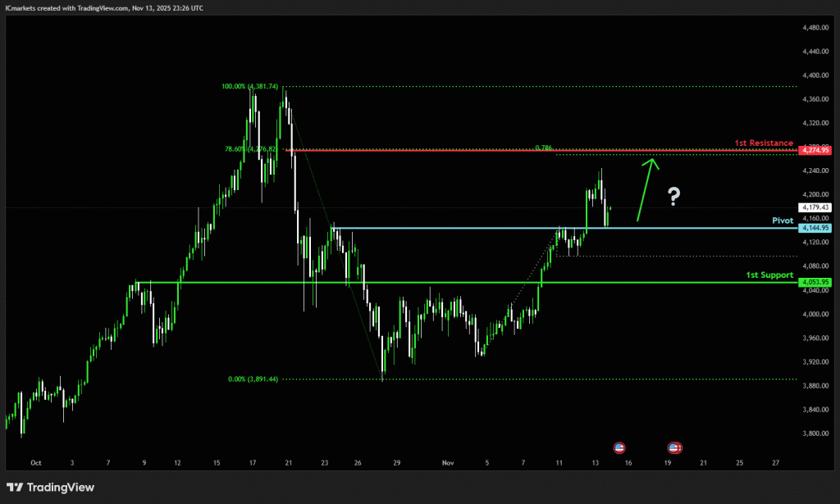The height and width of the screenshot is (504, 840).
Task: Open the single US flag economic event marker
Action: coord(619,447)
